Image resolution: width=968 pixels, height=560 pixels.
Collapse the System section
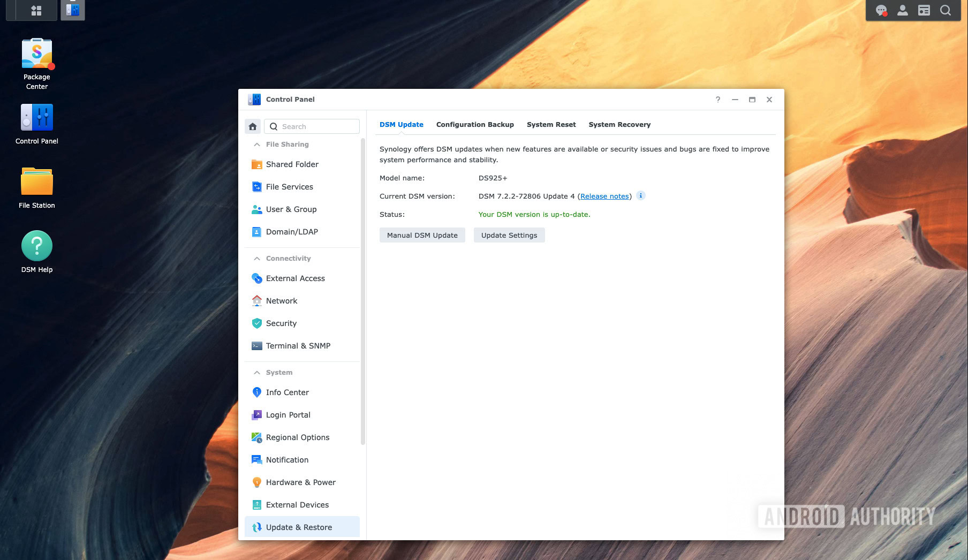point(256,372)
